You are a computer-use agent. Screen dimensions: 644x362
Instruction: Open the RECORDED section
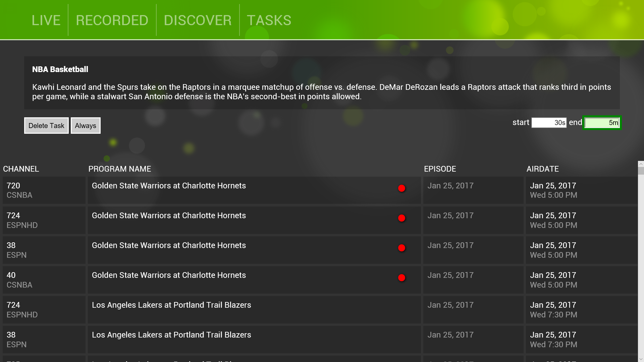(x=112, y=20)
